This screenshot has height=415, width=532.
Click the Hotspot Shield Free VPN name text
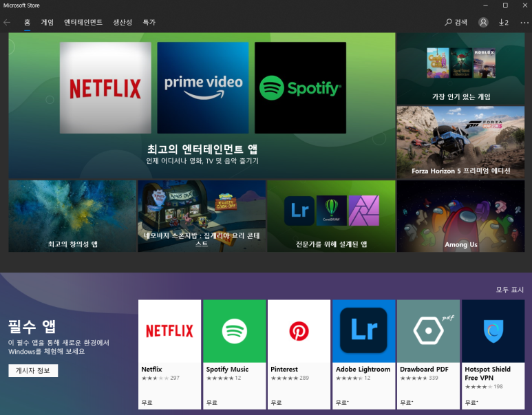click(x=487, y=373)
